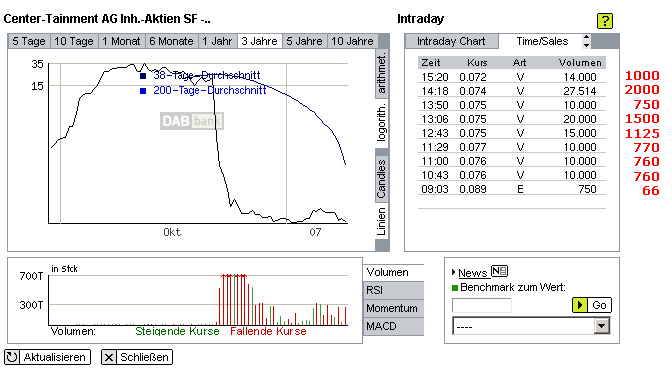The height and width of the screenshot is (373, 672).
Task: Switch chart style to Linien
Action: (x=381, y=221)
